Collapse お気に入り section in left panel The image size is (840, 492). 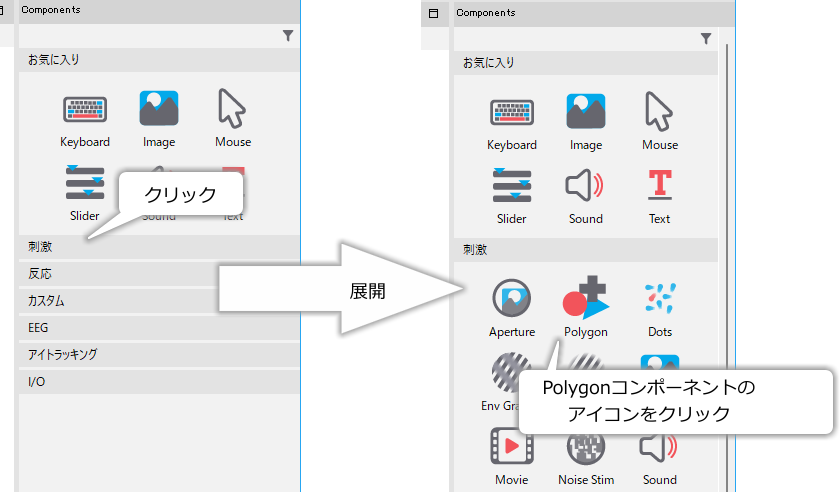tap(159, 60)
